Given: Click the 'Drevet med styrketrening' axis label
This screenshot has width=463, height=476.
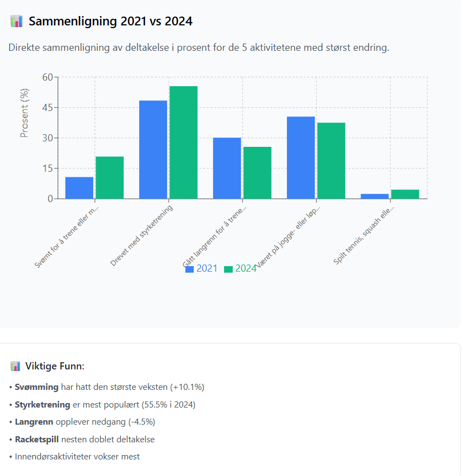Looking at the screenshot, I should click(x=141, y=236).
